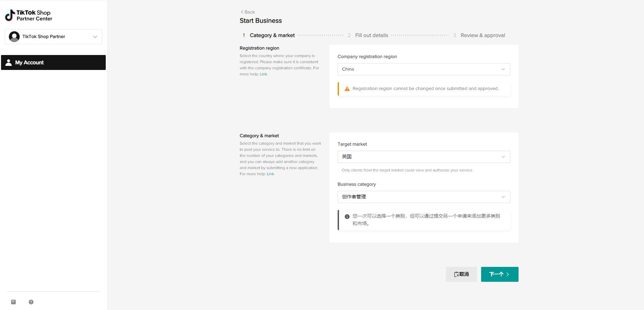Image resolution: width=644 pixels, height=310 pixels.
Task: Go back using the Back arrow
Action: 248,12
